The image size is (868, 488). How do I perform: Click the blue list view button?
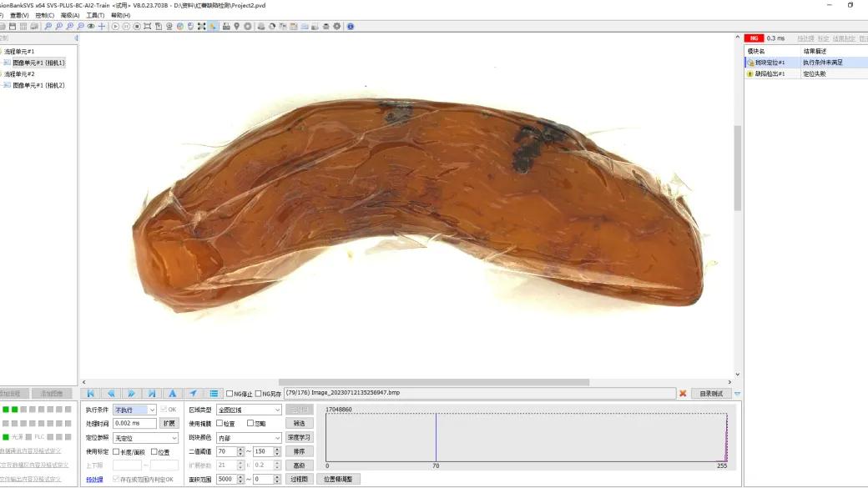tap(213, 394)
